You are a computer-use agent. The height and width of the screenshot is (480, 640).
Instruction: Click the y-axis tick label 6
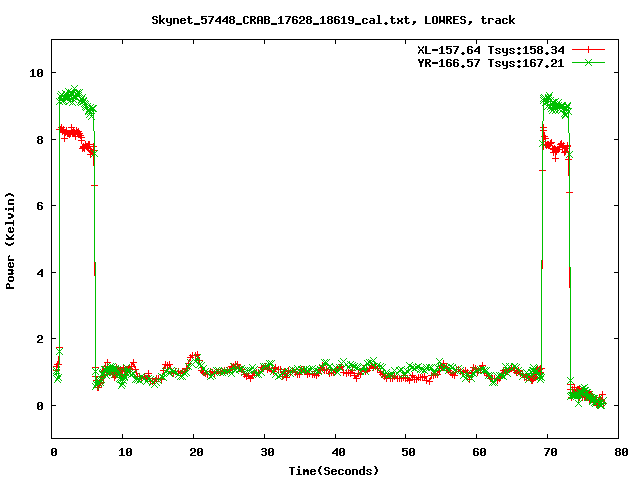coord(40,206)
